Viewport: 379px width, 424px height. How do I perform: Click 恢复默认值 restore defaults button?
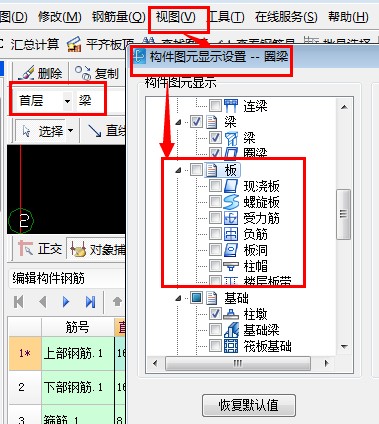point(249,405)
